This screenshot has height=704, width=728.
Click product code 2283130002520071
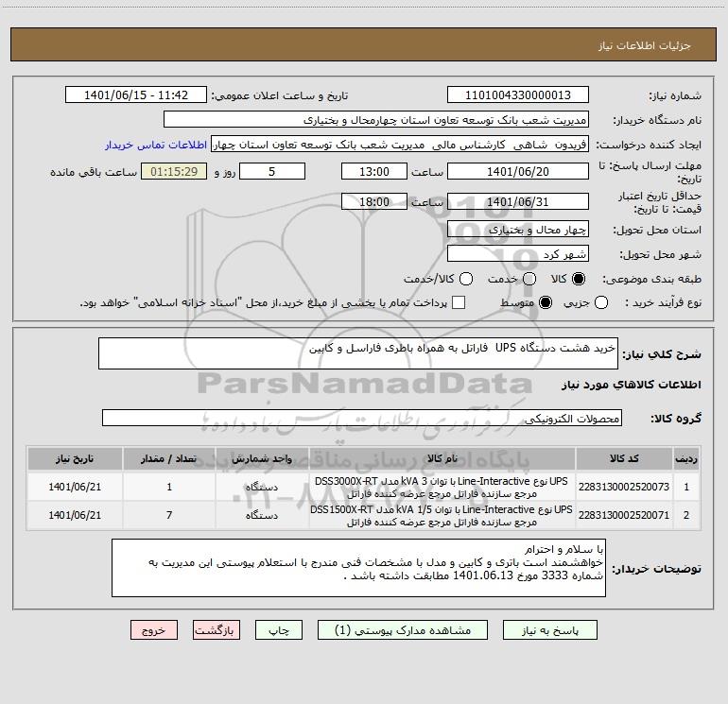click(x=624, y=515)
